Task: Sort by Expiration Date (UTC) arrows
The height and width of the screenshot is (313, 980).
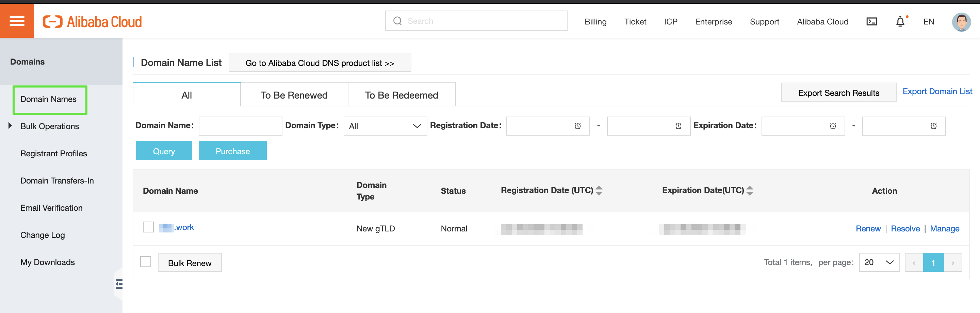Action: coord(749,190)
